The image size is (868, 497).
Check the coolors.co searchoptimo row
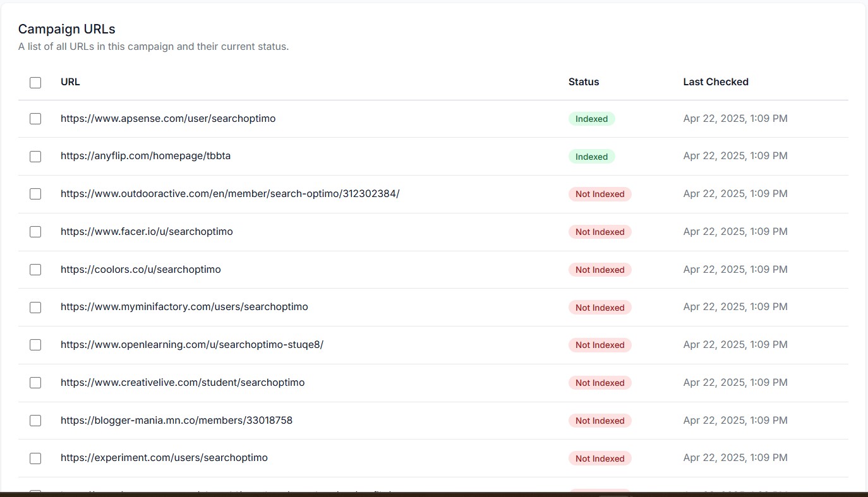pyautogui.click(x=35, y=270)
